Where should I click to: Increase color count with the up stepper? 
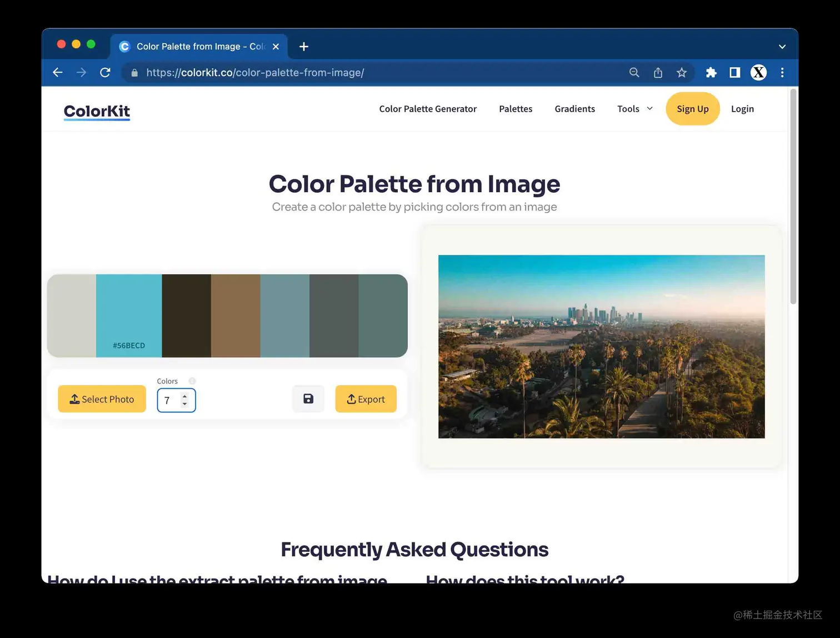[184, 396]
